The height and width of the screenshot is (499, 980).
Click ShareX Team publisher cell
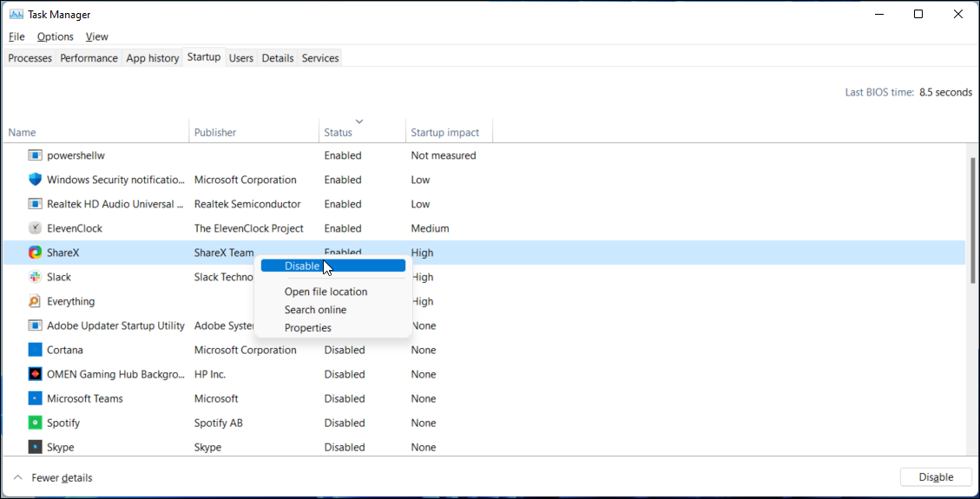pyautogui.click(x=224, y=253)
